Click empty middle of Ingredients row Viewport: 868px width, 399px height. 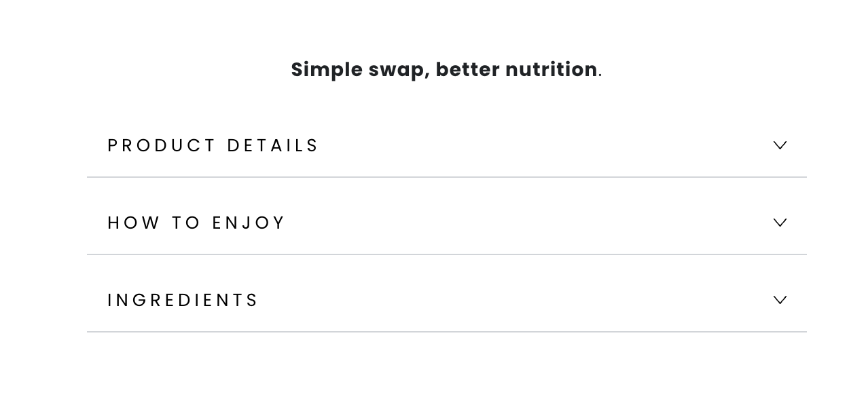(516, 300)
